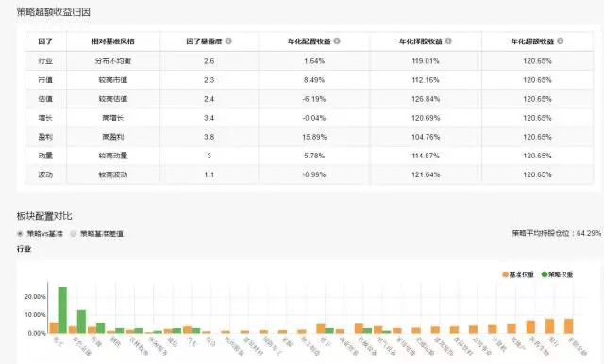Toggle the green 策略权重 legend marker

pyautogui.click(x=545, y=274)
